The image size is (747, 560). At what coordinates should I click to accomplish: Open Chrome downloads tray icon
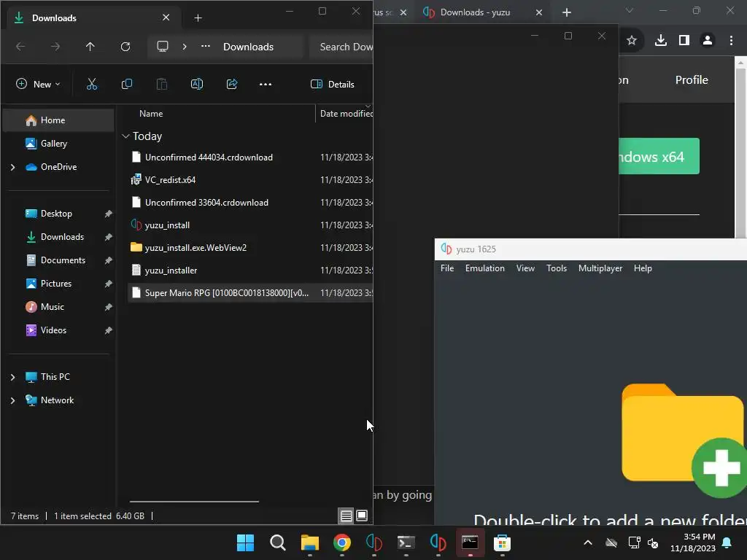coord(661,41)
